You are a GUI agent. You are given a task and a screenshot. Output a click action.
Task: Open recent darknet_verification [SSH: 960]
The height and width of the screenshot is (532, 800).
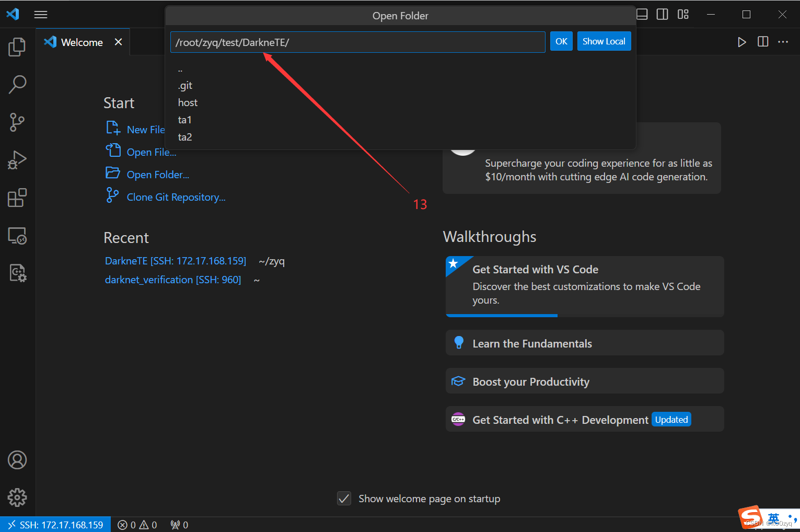click(173, 280)
